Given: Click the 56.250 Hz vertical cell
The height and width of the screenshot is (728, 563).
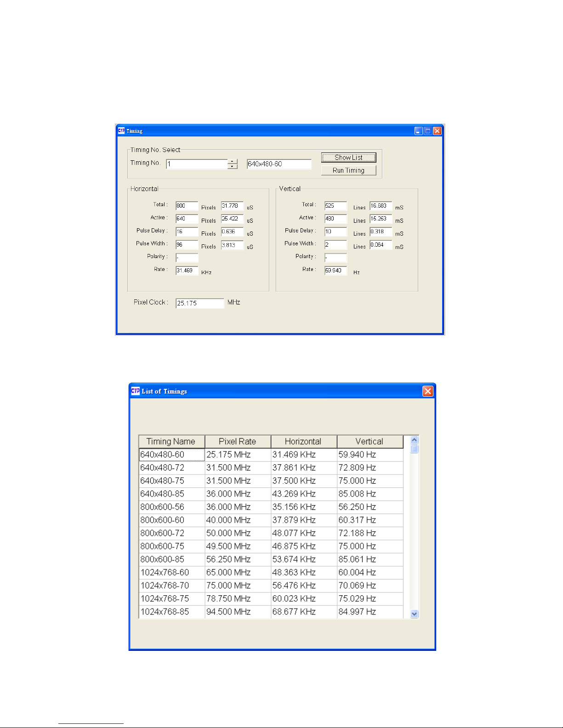Looking at the screenshot, I should [370, 507].
